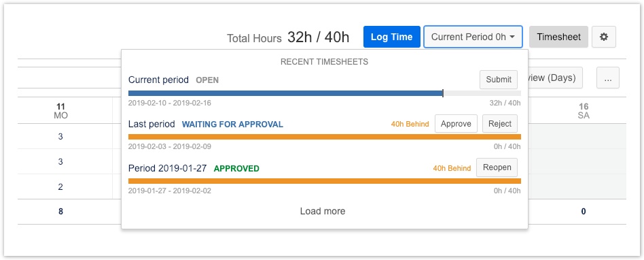
Task: Select the Last period waiting for approval entry
Action: coord(206,124)
